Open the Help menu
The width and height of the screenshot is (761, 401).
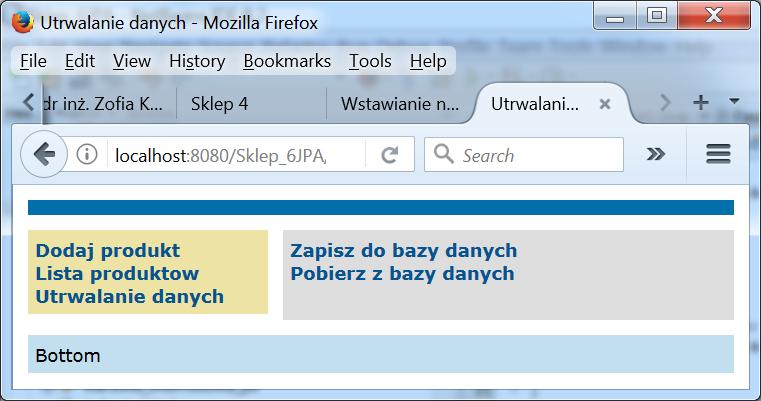(428, 61)
